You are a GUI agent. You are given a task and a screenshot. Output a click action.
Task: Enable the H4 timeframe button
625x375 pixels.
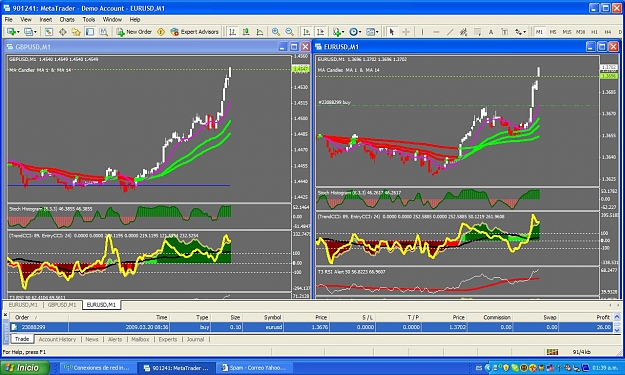[608, 32]
